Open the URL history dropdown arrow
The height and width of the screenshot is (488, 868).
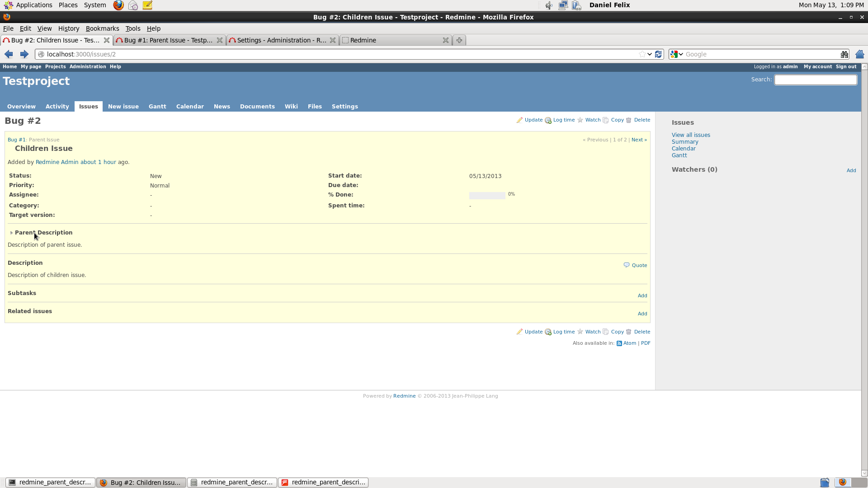tap(650, 54)
